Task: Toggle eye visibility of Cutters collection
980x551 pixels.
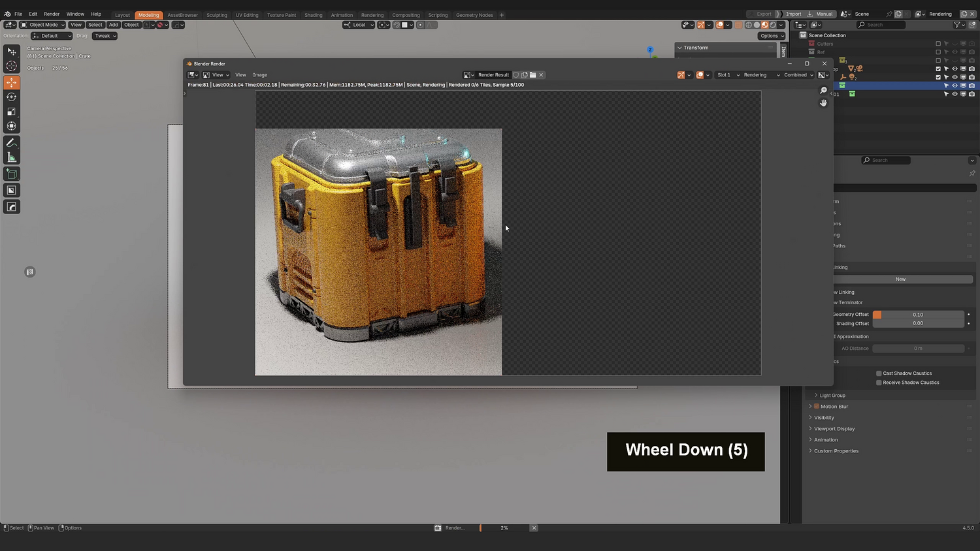Action: pyautogui.click(x=955, y=44)
